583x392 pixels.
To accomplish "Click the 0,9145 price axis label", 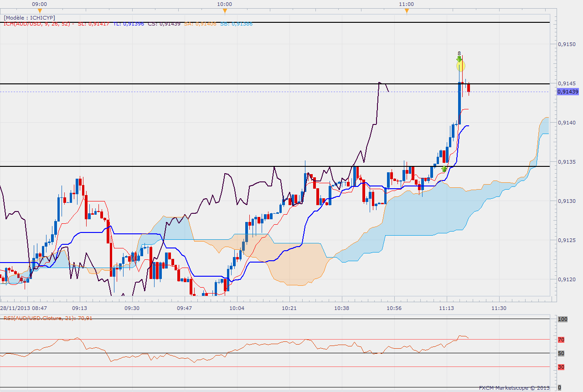I will 567,83.
